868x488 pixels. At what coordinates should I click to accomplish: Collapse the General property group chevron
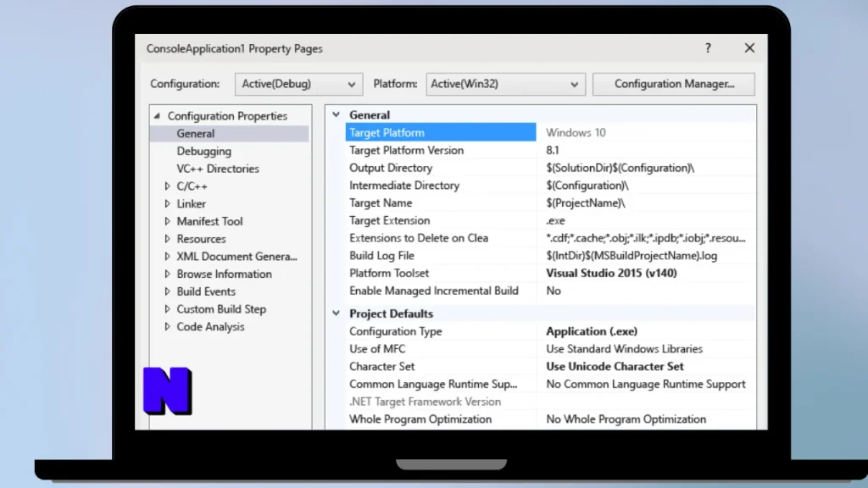(x=336, y=114)
